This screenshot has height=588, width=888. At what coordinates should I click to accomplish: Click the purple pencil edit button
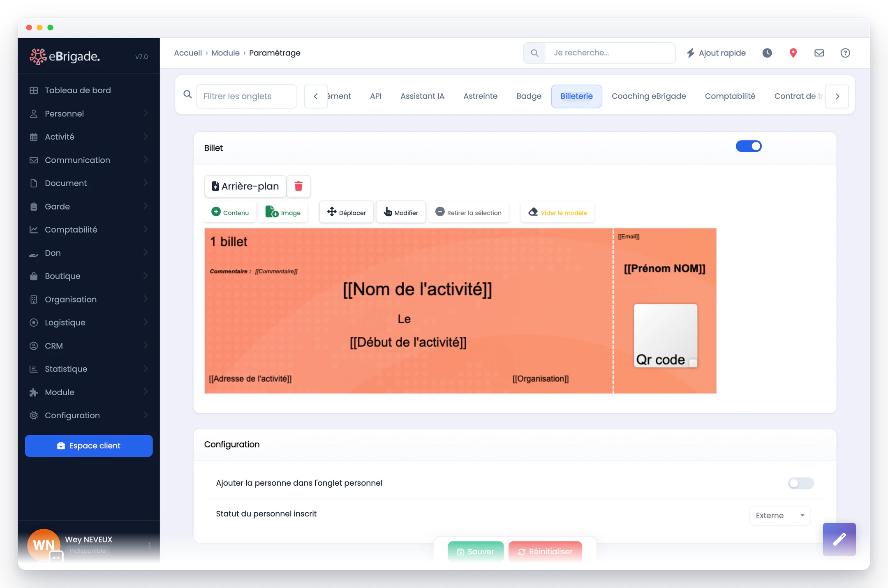pos(839,539)
